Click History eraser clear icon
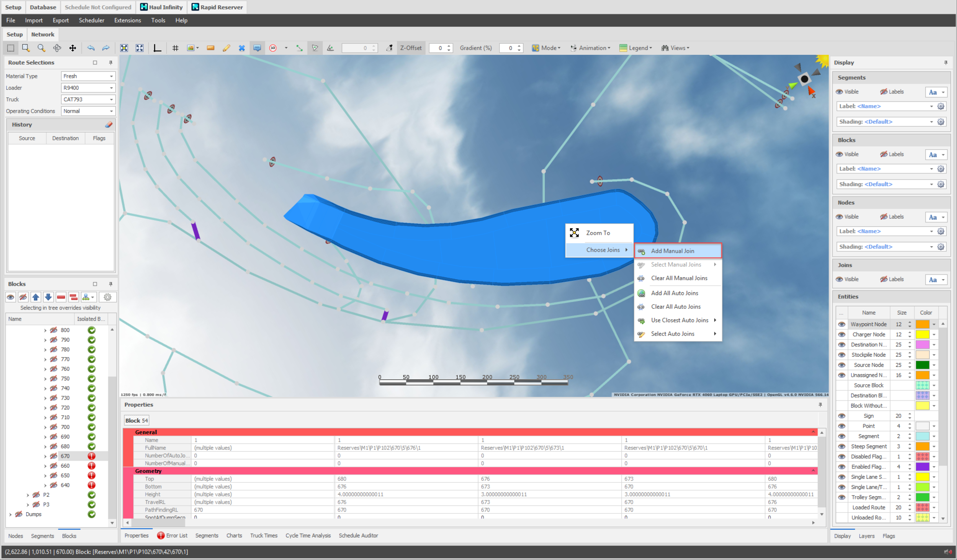957x560 pixels. click(x=109, y=125)
